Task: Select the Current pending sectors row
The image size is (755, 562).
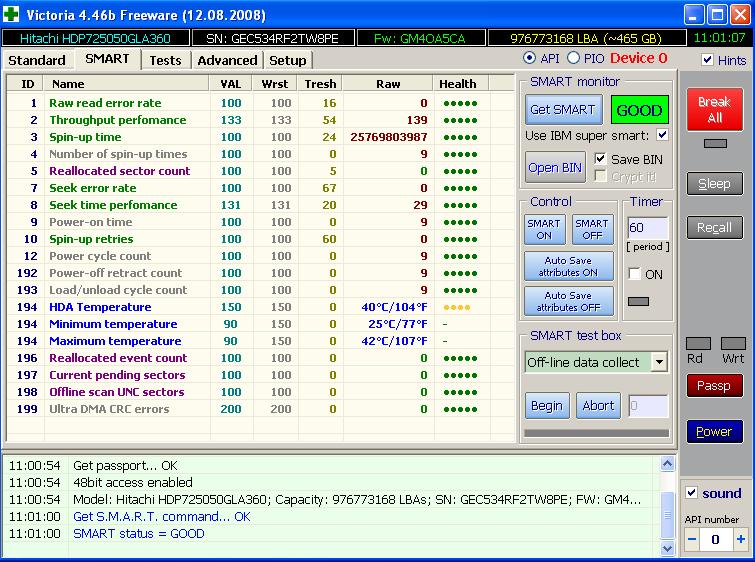Action: pos(260,375)
